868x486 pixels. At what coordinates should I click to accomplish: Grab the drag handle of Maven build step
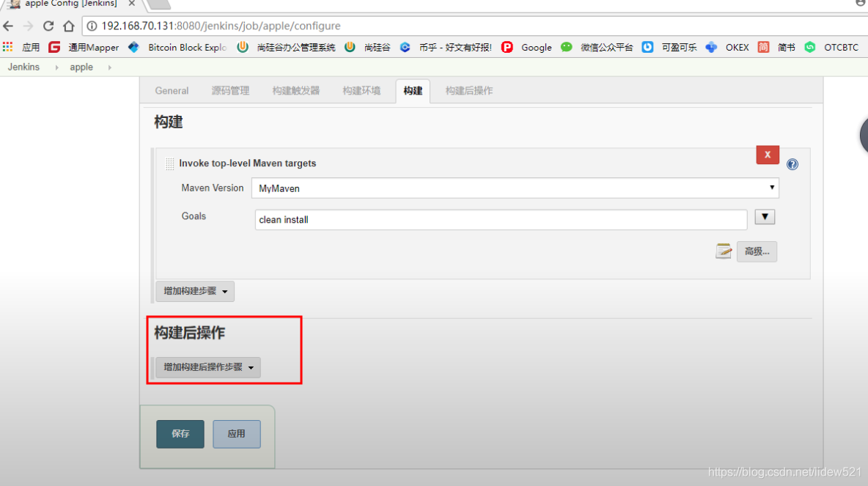point(169,164)
